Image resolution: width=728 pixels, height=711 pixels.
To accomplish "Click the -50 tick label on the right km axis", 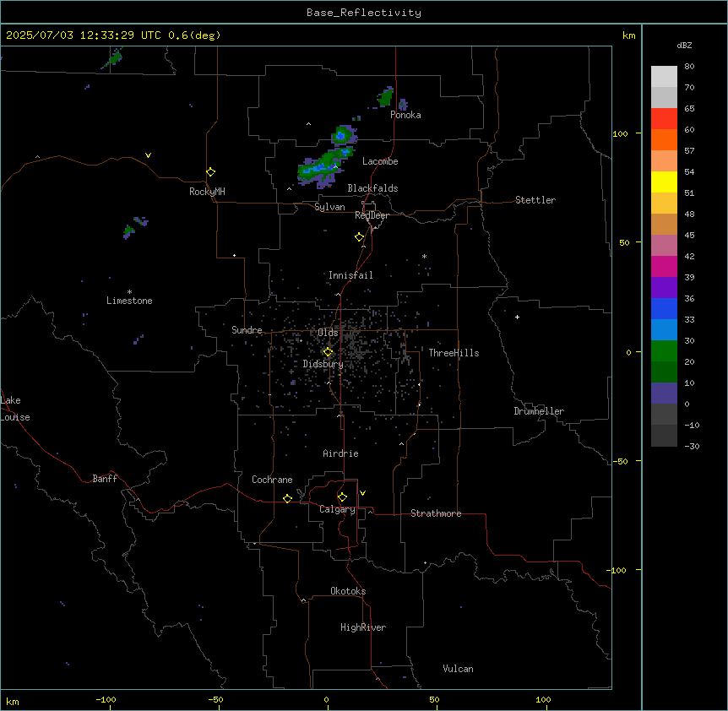I will [x=620, y=461].
